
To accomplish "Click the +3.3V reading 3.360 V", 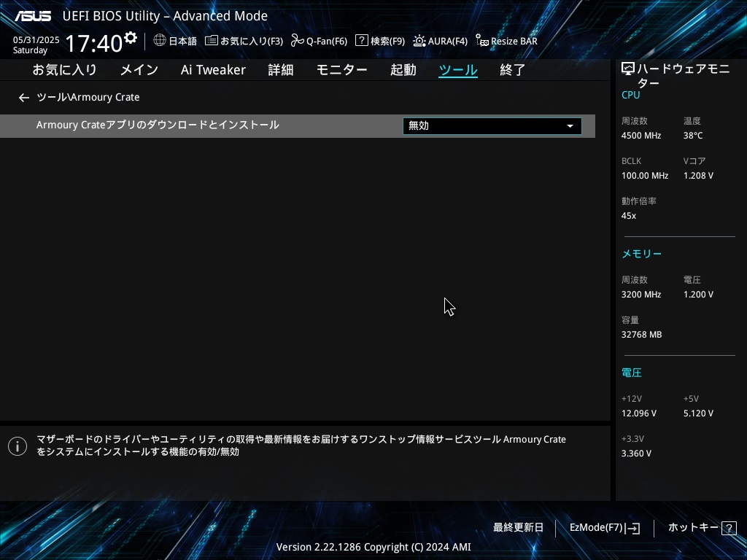I will (636, 454).
